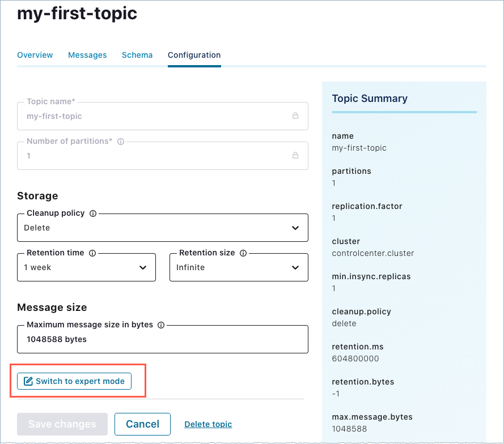Click inside the maximum message size field
504x444 pixels.
[163, 338]
